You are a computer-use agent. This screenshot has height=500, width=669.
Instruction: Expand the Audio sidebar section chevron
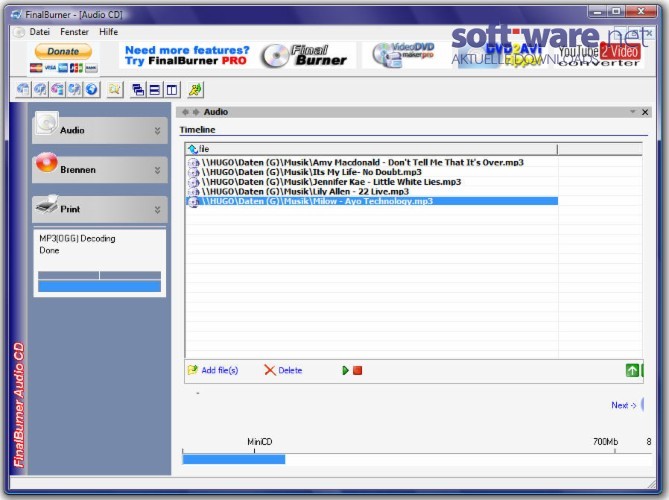coord(157,131)
